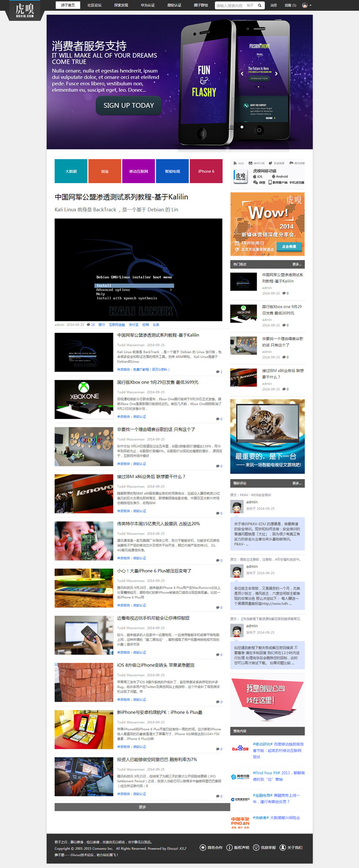Open the red brick wall article thumbnail

click(x=84, y=682)
